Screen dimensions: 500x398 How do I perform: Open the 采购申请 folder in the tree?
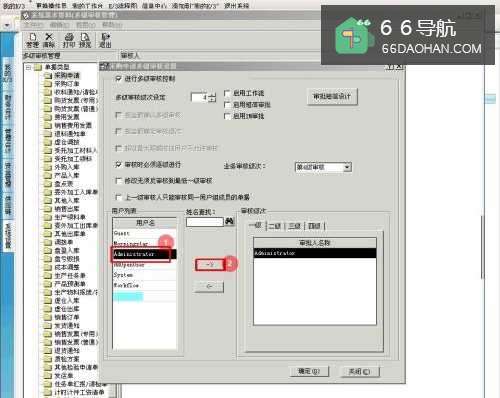67,75
